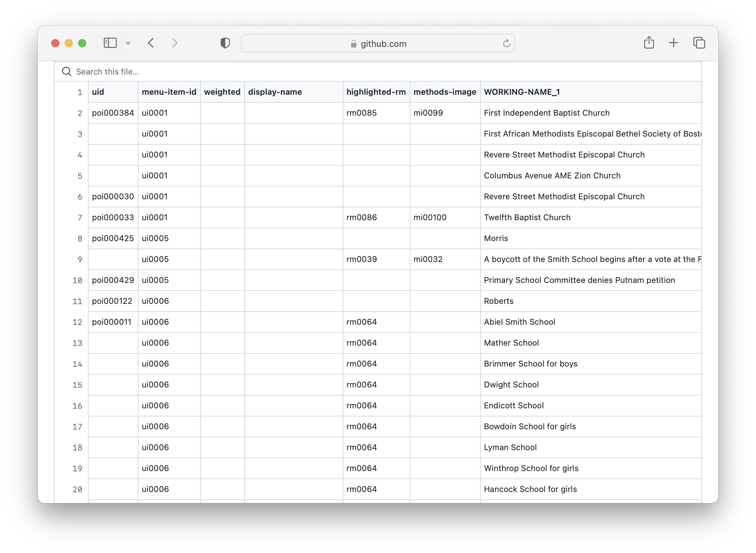Click the Twelfth Baptist Church cell

tap(527, 217)
